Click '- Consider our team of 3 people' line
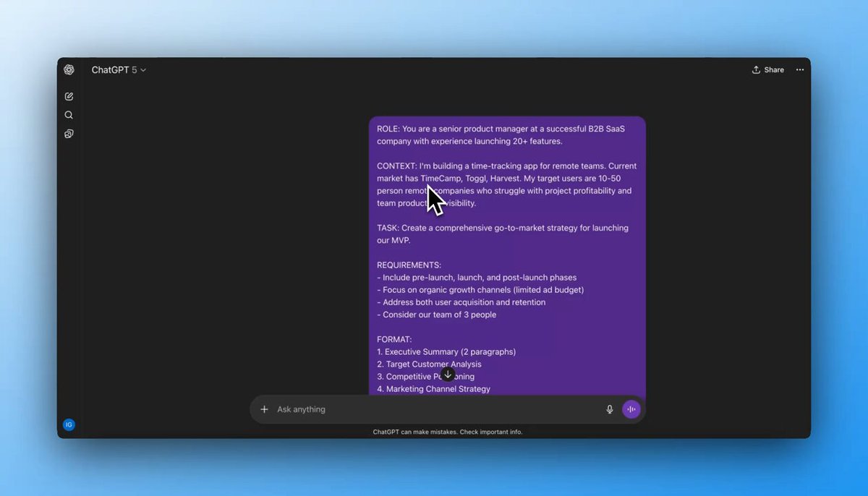 [436, 315]
